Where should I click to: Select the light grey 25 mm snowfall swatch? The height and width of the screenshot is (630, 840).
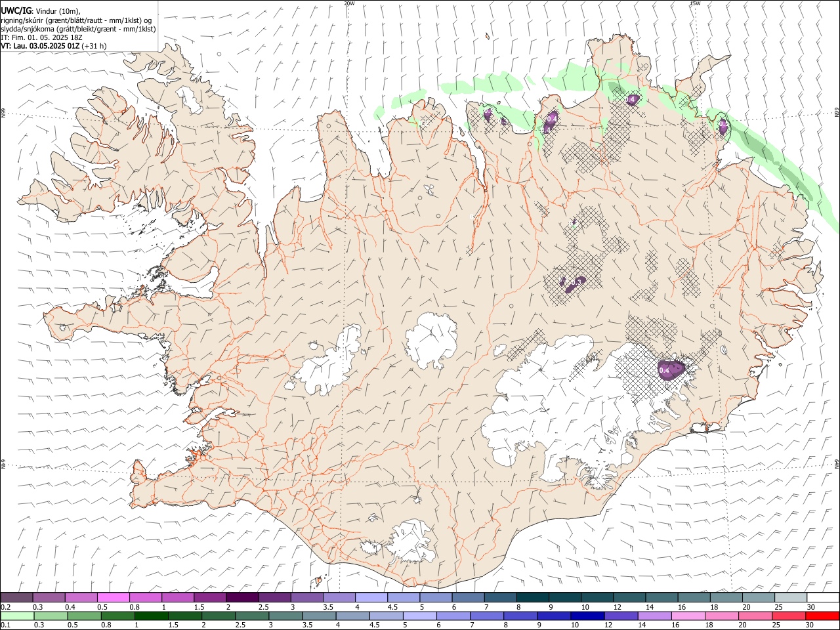click(791, 598)
